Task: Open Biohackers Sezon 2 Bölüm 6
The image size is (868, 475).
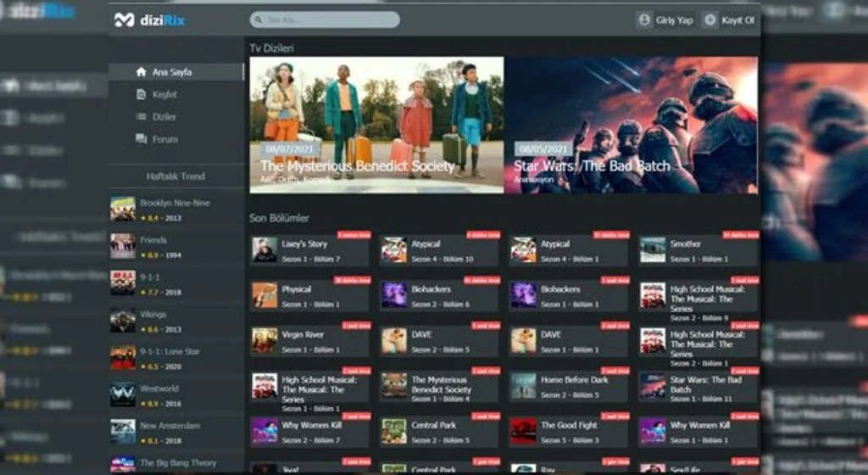Action: pos(440,296)
